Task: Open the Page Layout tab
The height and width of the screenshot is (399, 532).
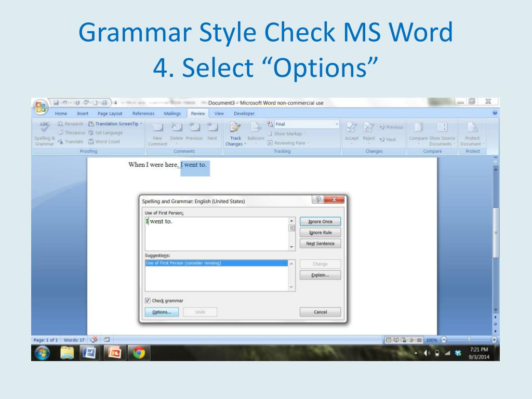Action: point(110,113)
